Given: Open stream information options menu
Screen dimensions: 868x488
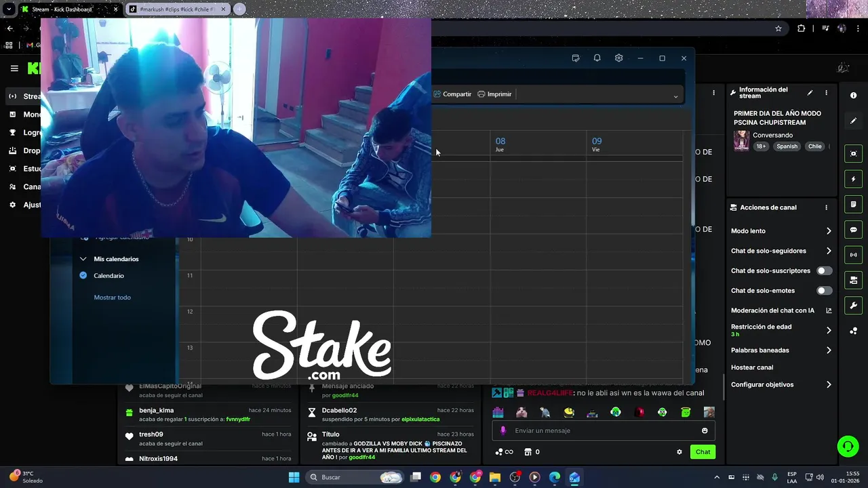Looking at the screenshot, I should (x=826, y=93).
